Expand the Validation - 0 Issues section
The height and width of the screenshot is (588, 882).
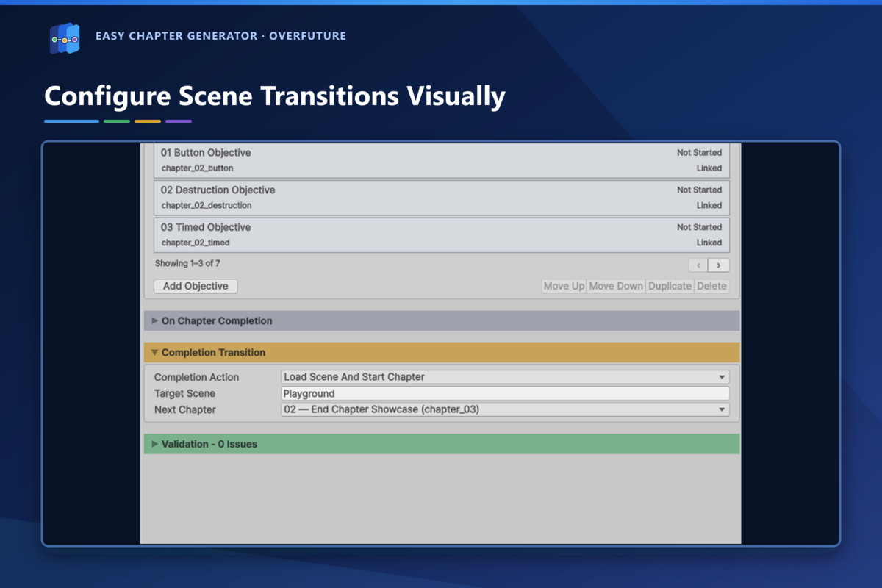click(442, 444)
